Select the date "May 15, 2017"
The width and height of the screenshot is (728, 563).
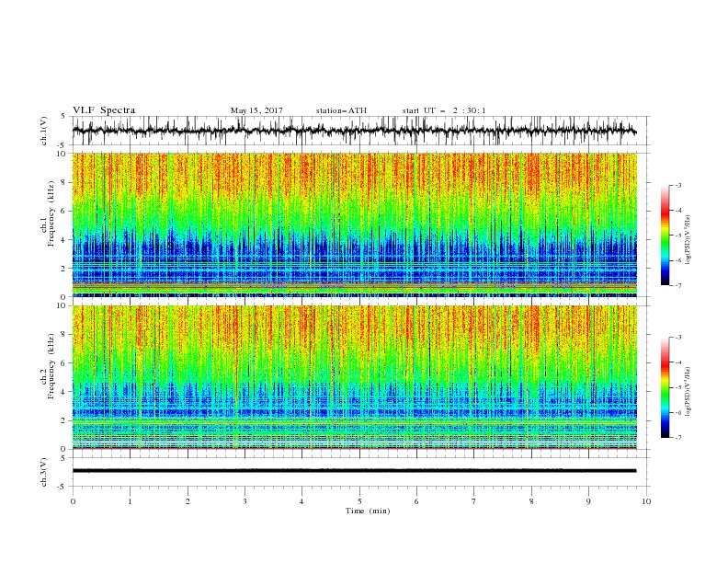[256, 110]
